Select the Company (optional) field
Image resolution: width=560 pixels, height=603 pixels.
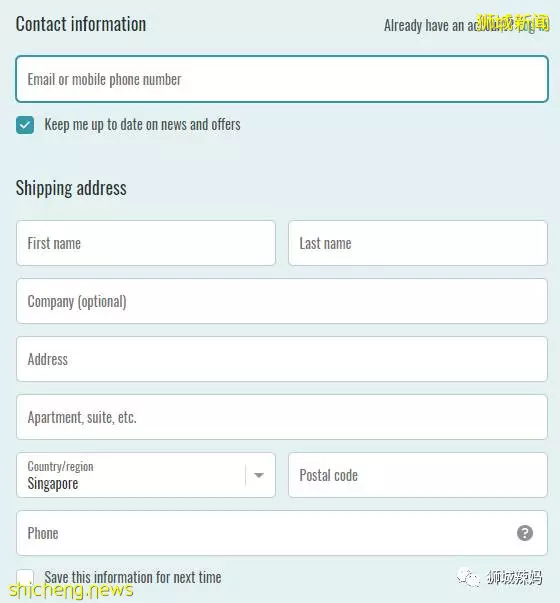(282, 301)
